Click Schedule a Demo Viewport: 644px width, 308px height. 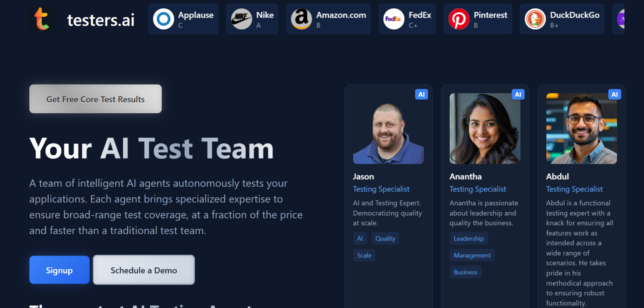coord(143,270)
